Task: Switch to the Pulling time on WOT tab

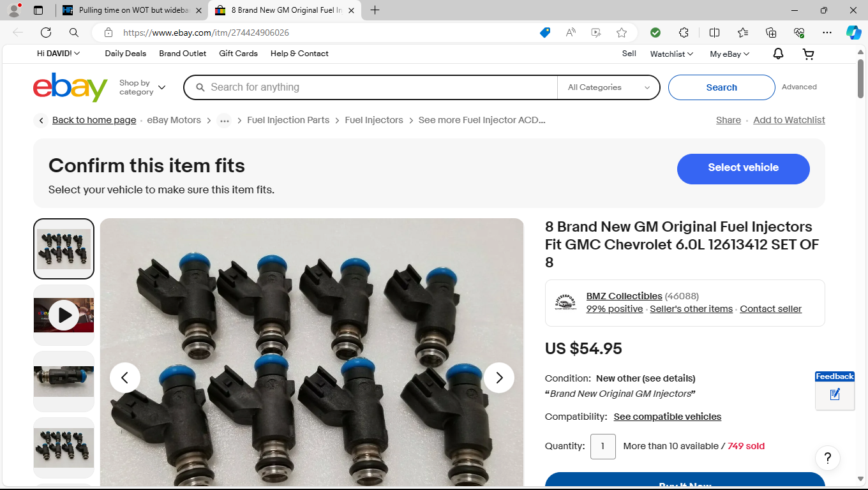Action: (x=133, y=10)
